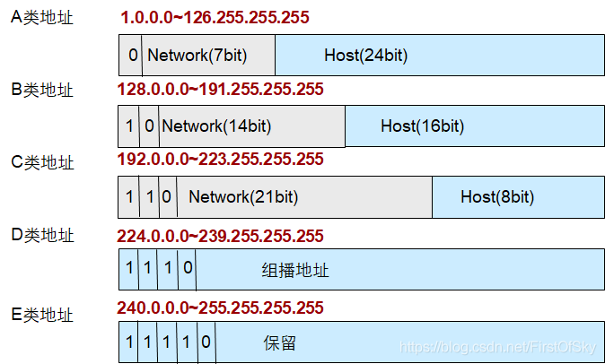Click the D类地址 label
This screenshot has height=364, width=605.
click(x=42, y=235)
